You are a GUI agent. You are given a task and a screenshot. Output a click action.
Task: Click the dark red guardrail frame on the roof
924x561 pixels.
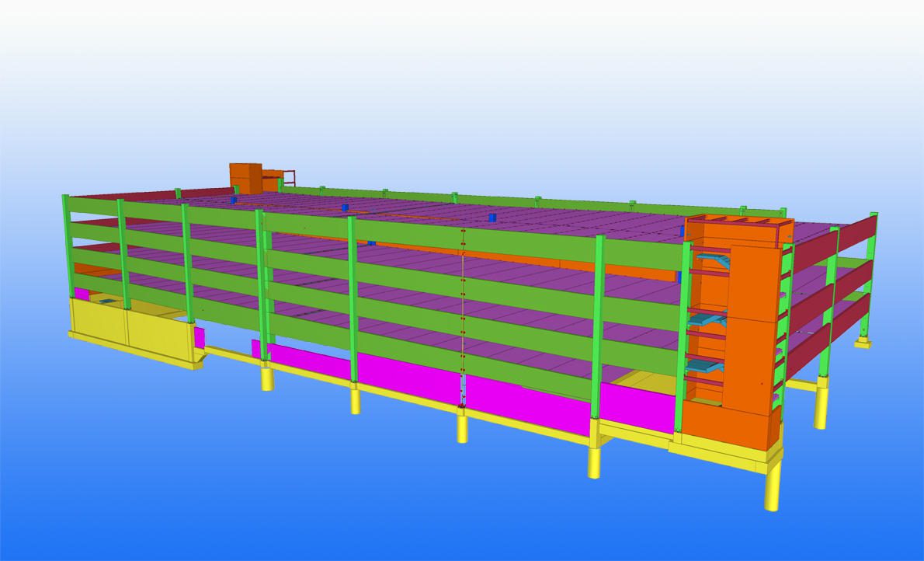point(289,177)
